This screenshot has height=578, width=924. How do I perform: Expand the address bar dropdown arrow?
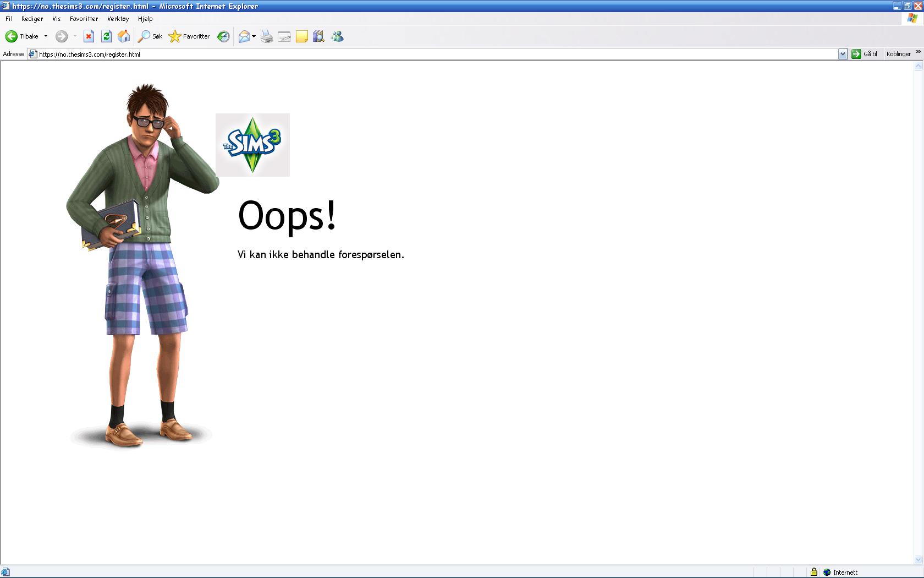tap(843, 54)
